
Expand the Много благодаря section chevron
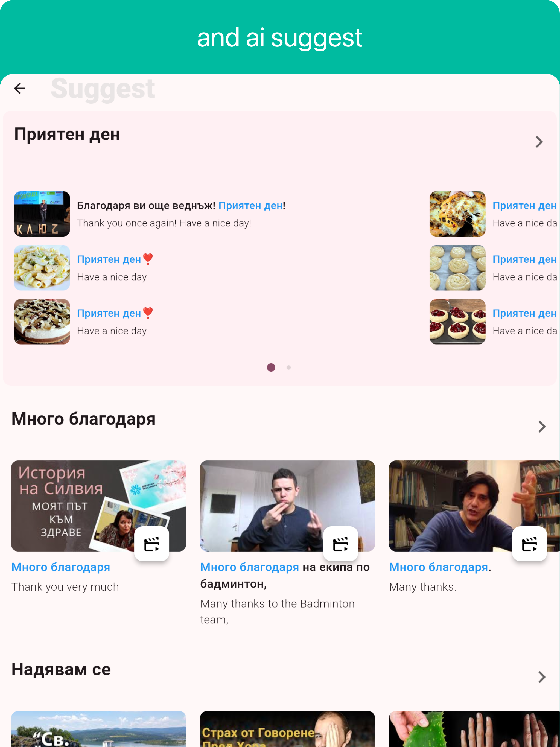[x=542, y=427]
